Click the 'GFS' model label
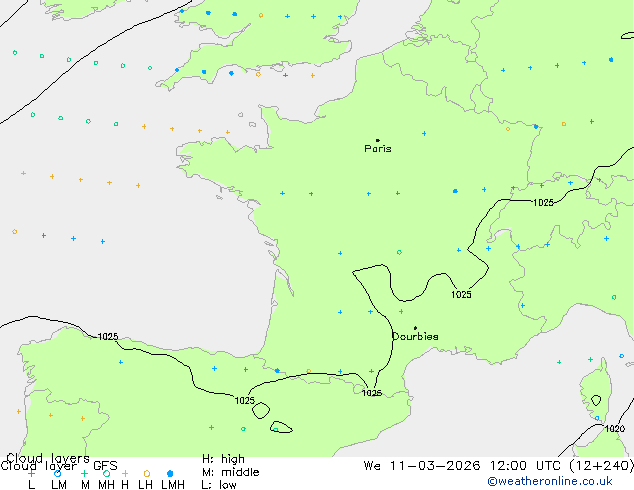Image resolution: width=634 pixels, height=490 pixels. point(105,466)
